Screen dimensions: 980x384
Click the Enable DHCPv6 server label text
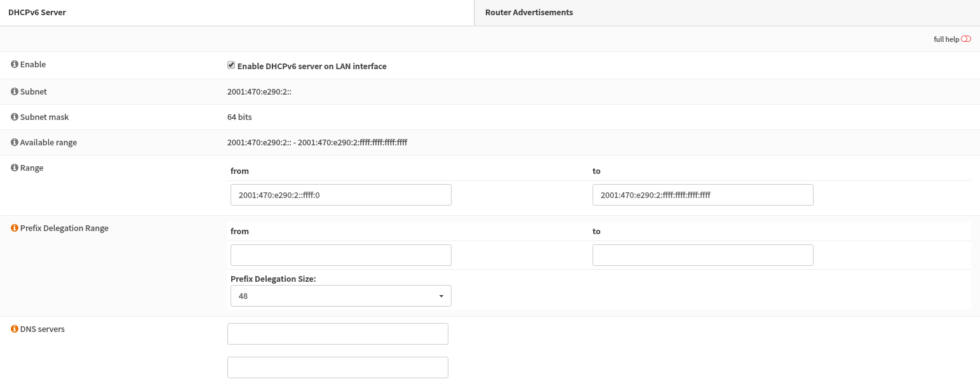tap(312, 66)
